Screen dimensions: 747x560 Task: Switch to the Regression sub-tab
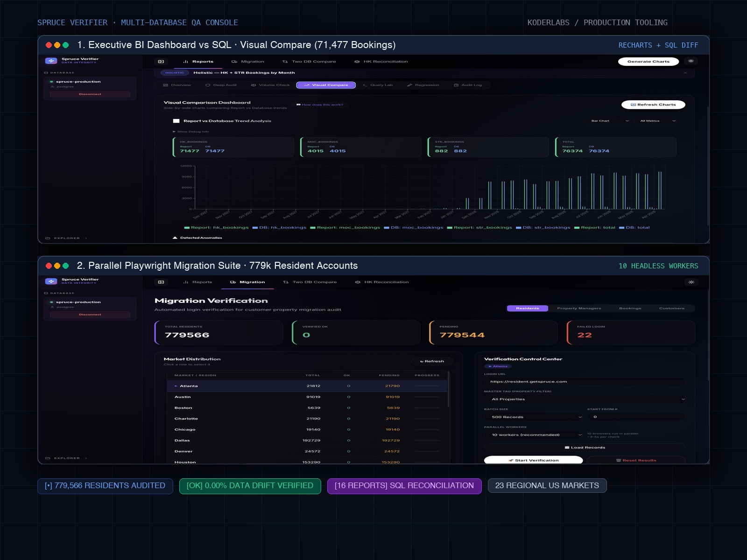click(423, 85)
